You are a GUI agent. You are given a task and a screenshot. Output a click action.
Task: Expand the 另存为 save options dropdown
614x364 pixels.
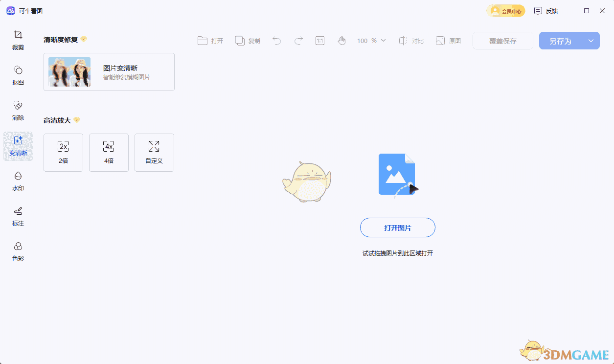click(x=591, y=41)
